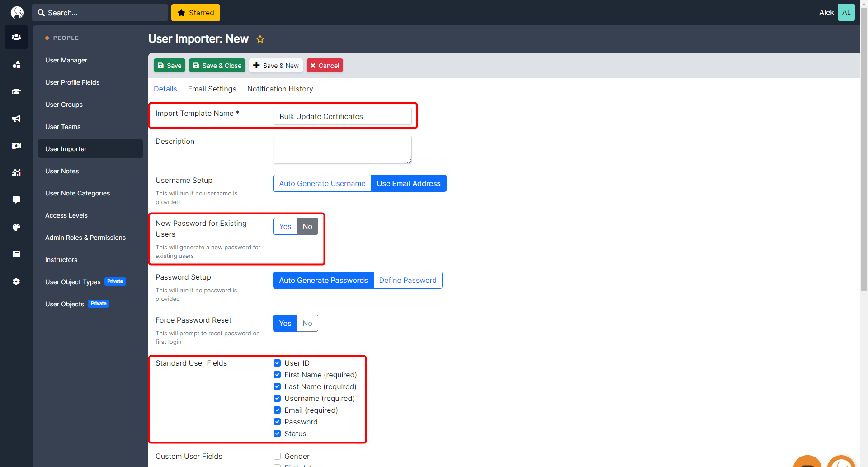Open the megaphone announcements icon
Image resolution: width=868 pixels, height=467 pixels.
point(16,119)
